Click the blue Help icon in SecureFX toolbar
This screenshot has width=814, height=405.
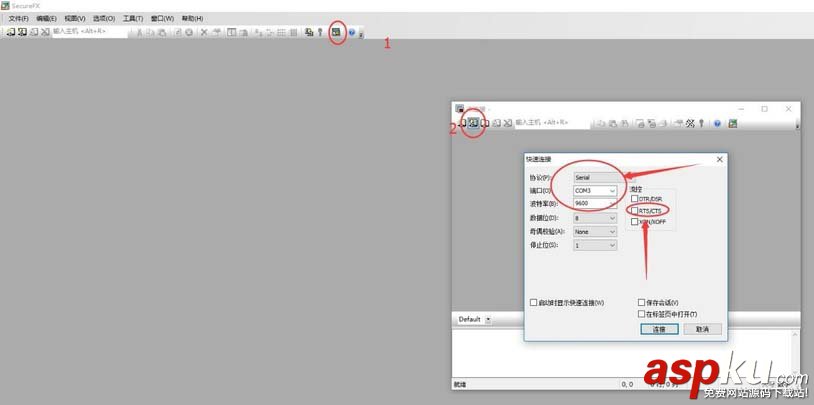click(352, 32)
